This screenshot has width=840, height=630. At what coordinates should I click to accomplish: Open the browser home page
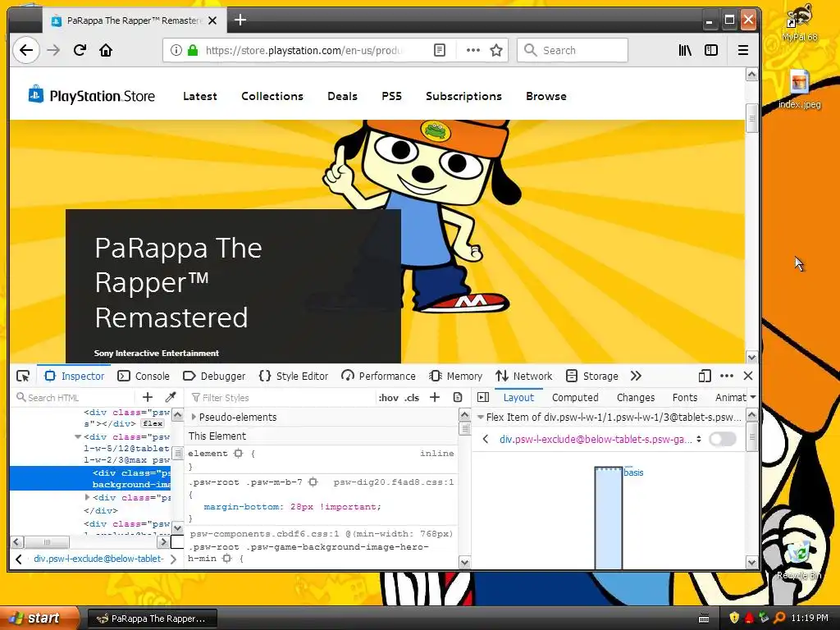pos(106,50)
